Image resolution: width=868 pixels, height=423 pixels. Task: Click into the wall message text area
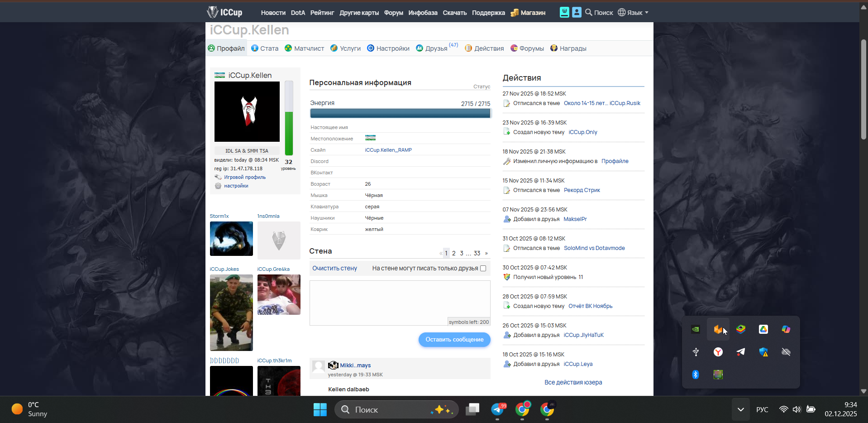point(400,303)
